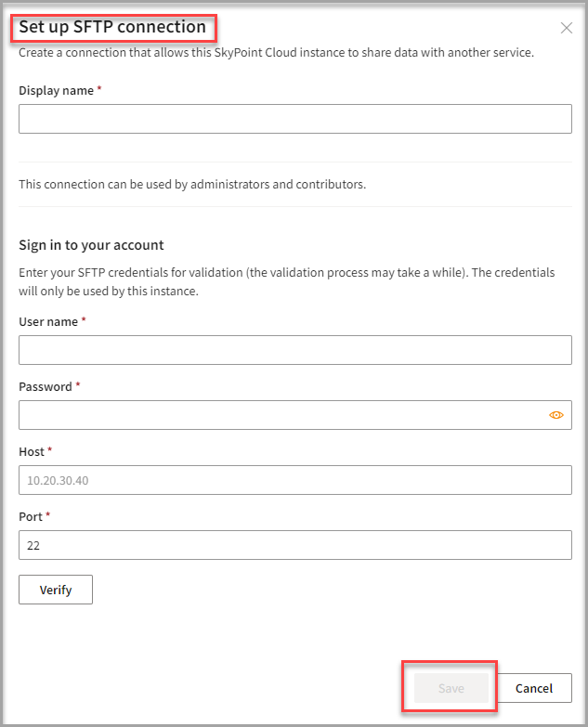Viewport: 588px width, 727px height.
Task: Select the Host input field
Action: coord(294,480)
